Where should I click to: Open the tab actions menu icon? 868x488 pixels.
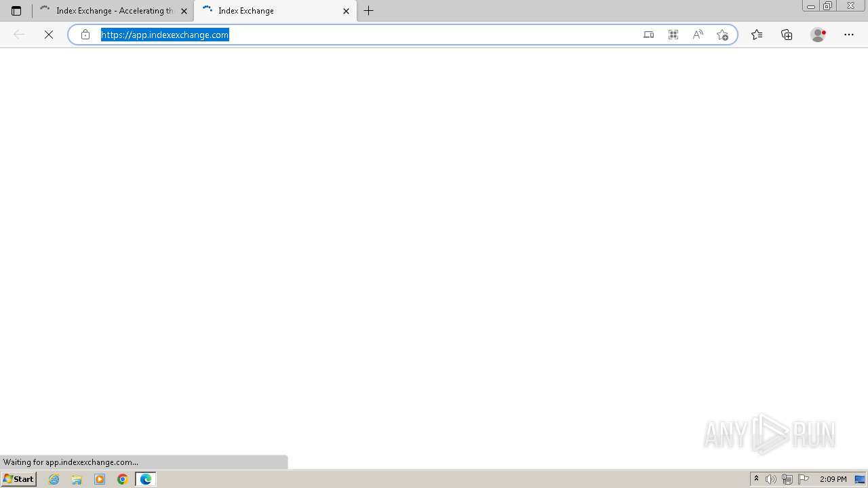point(16,11)
